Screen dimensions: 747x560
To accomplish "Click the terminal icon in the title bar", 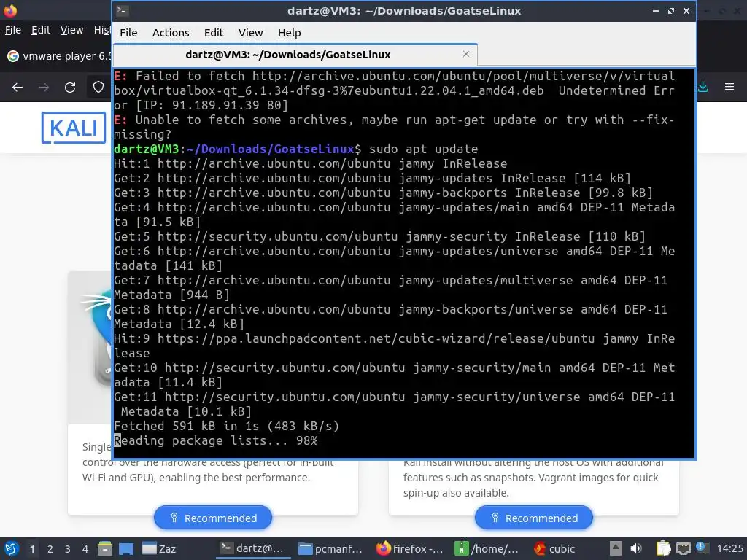I will coord(123,10).
